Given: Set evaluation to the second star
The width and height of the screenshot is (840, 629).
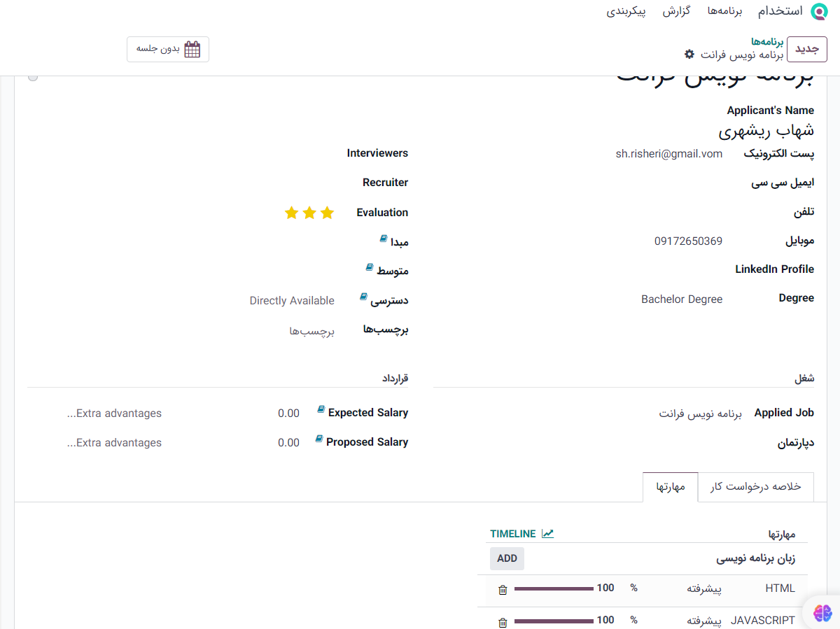Looking at the screenshot, I should [309, 213].
